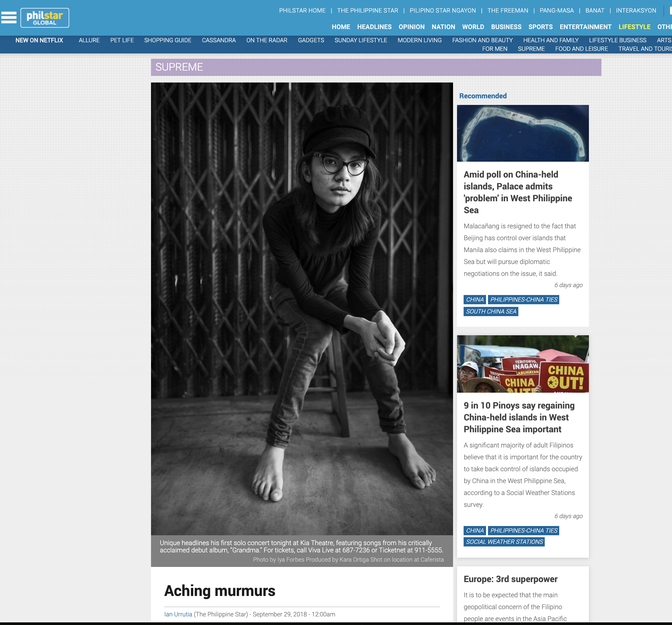The image size is (672, 625).
Task: Open the GADGETS subsection
Action: tap(311, 40)
